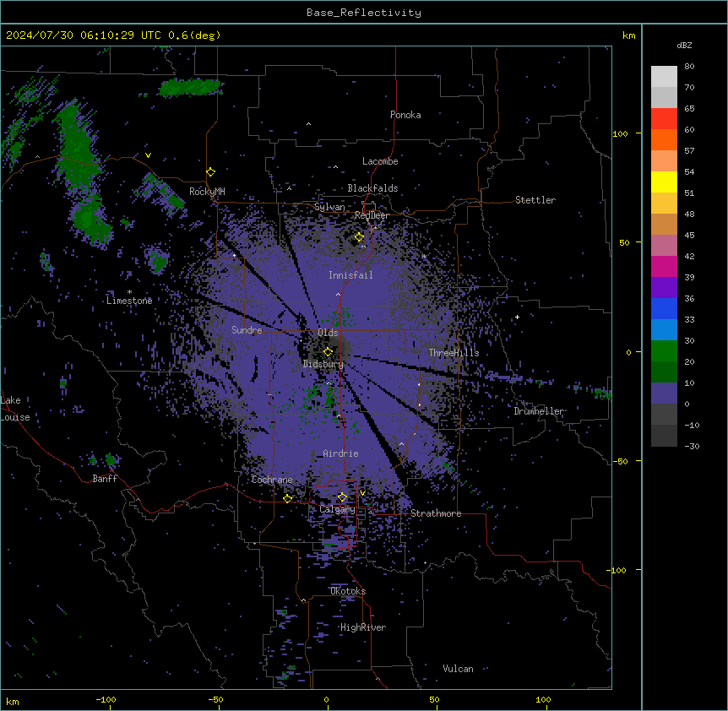Click the white plus marker east of ThreeHills

click(x=517, y=317)
